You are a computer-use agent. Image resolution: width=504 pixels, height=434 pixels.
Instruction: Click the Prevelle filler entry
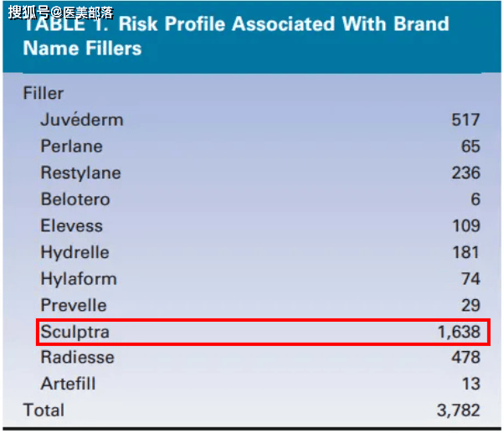click(74, 305)
